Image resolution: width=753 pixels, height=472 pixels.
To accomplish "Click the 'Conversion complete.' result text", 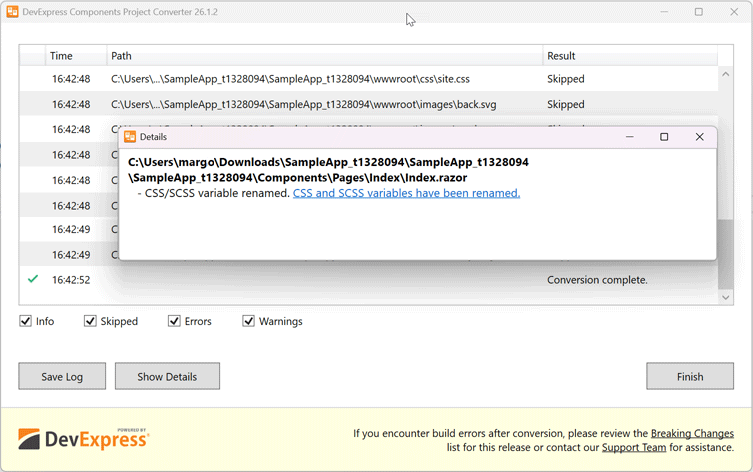I will [x=597, y=280].
